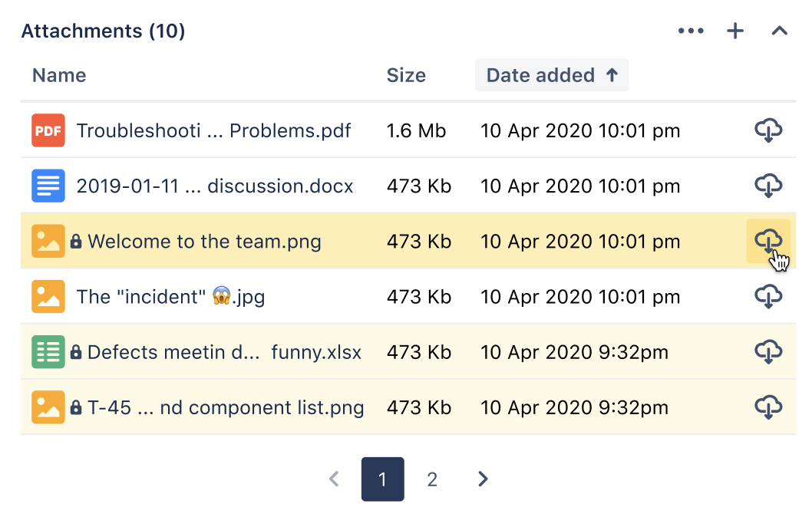Open T-45 ... nd component list.png attachment
This screenshot has height=517, width=812.
[226, 408]
